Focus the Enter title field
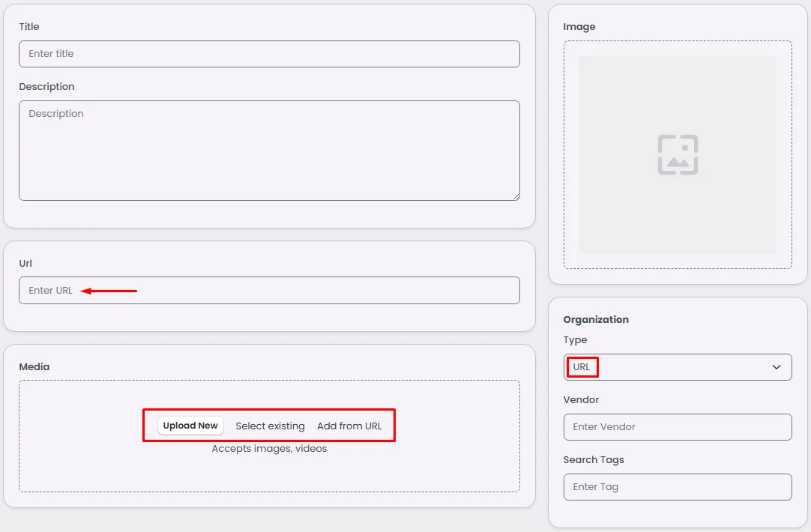Screen dimensions: 811x532 pyautogui.click(x=269, y=54)
